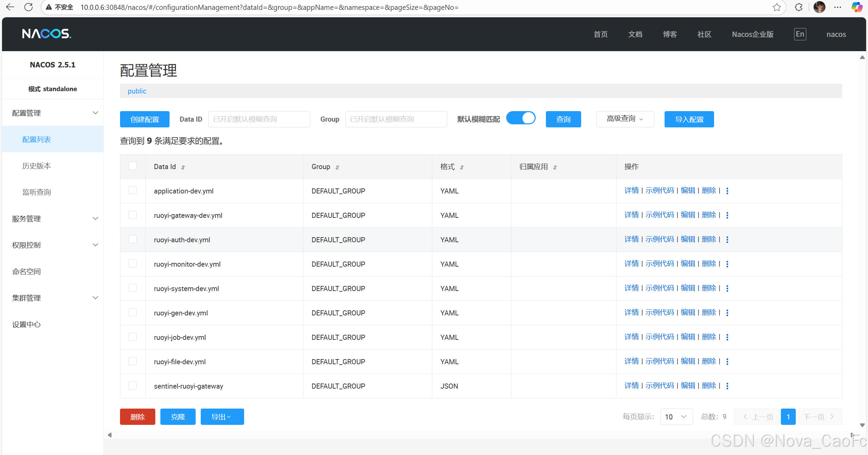Reload the page with refresh icon

(29, 7)
